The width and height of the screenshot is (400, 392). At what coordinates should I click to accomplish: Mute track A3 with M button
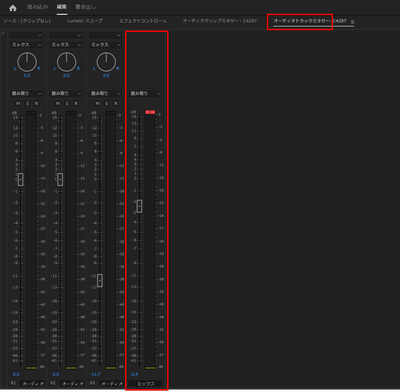point(97,104)
